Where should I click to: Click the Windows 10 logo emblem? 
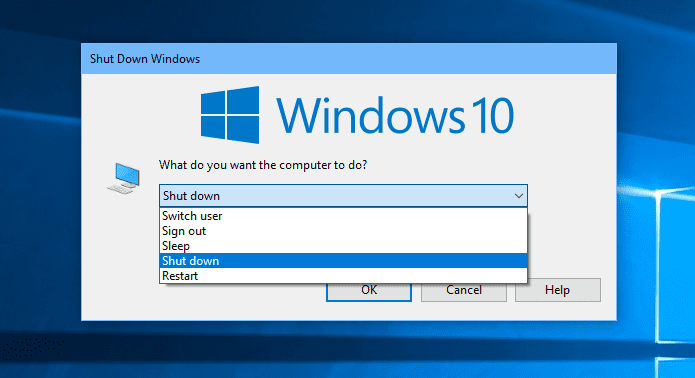coord(230,115)
